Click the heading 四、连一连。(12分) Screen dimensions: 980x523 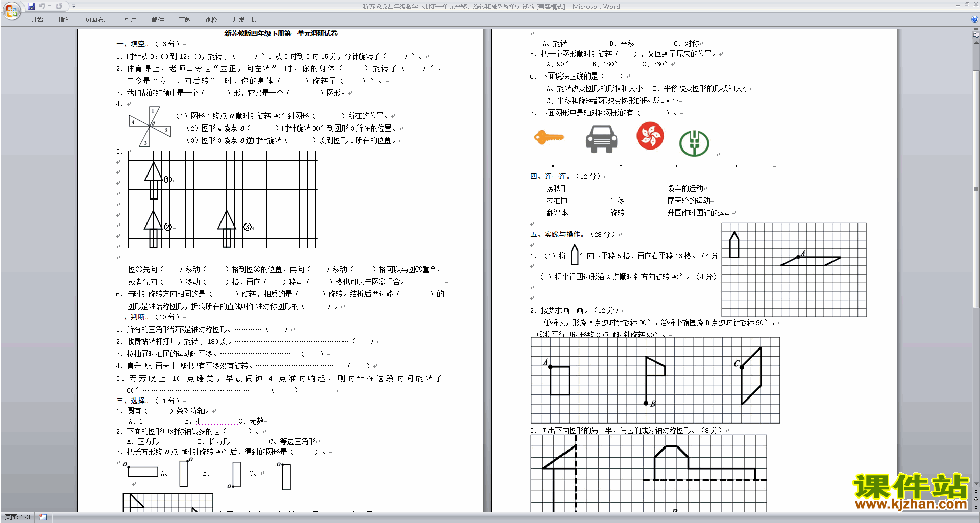click(567, 176)
